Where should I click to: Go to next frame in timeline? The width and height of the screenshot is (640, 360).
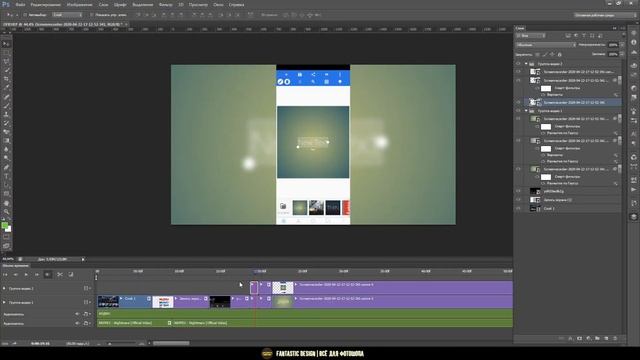click(37, 275)
